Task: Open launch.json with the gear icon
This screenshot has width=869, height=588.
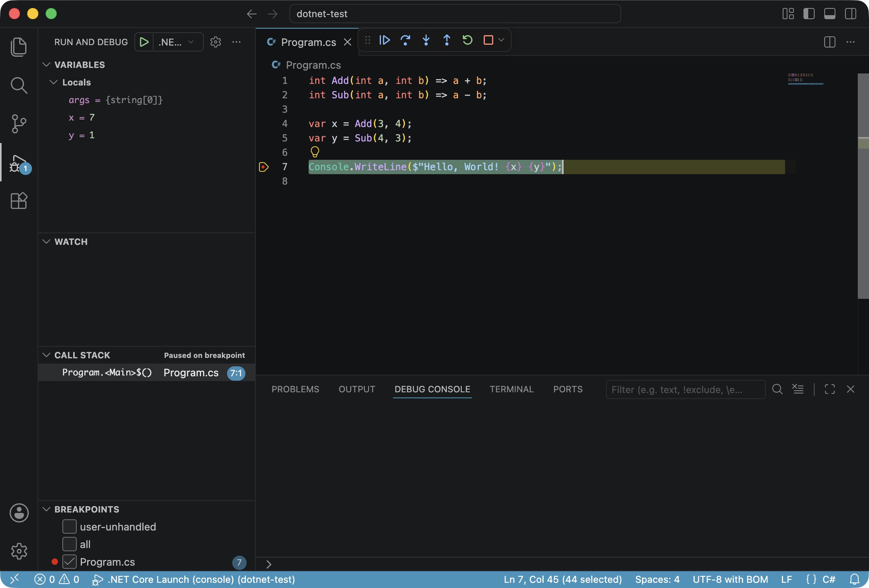Action: point(215,42)
